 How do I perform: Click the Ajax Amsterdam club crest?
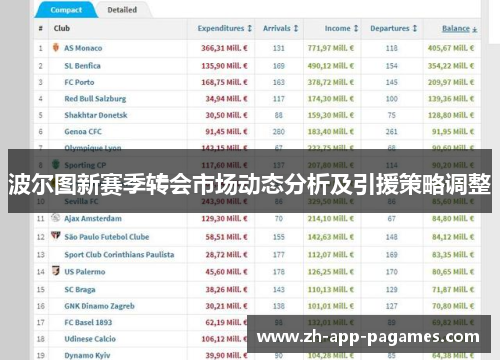(x=55, y=218)
